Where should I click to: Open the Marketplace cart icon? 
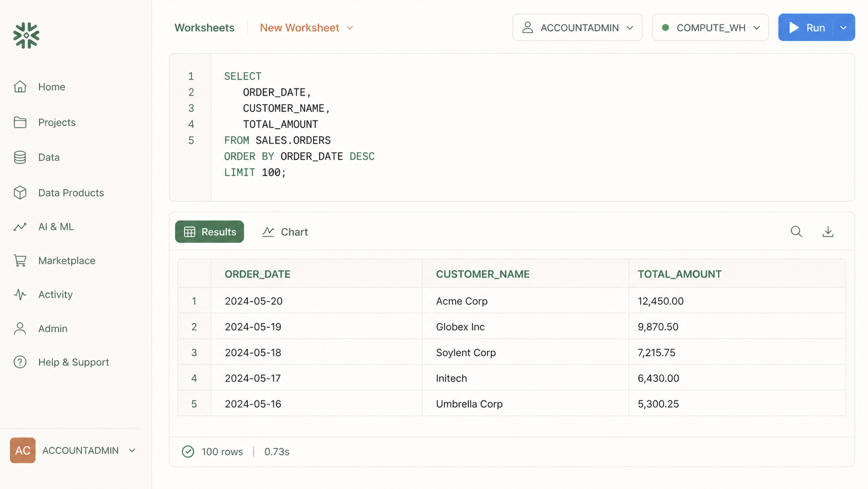pos(20,261)
